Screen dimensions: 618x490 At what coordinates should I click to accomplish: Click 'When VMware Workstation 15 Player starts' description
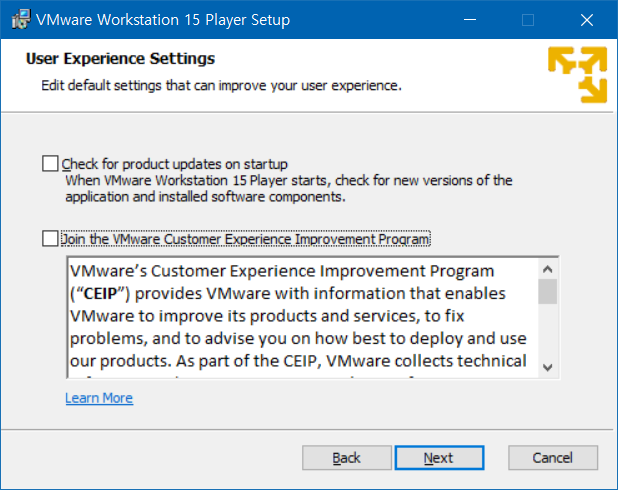(289, 188)
